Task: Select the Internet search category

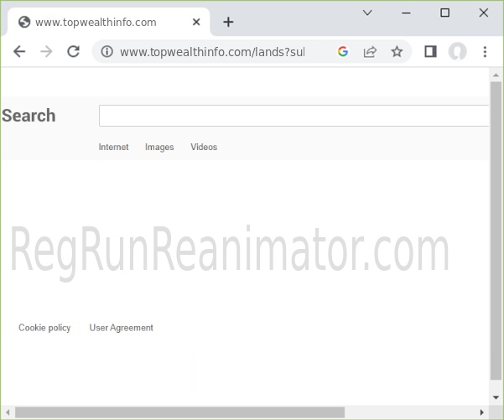Action: (x=114, y=148)
